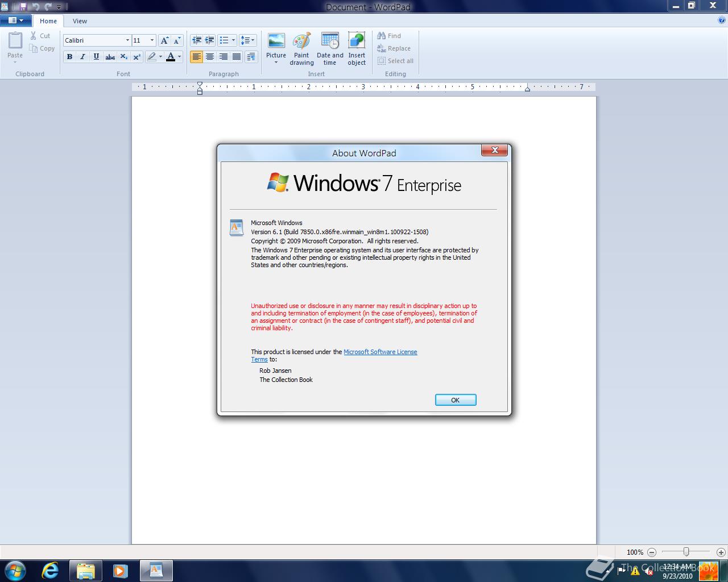Toggle Strikethrough formatting
This screenshot has height=582, width=728.
pyautogui.click(x=110, y=57)
